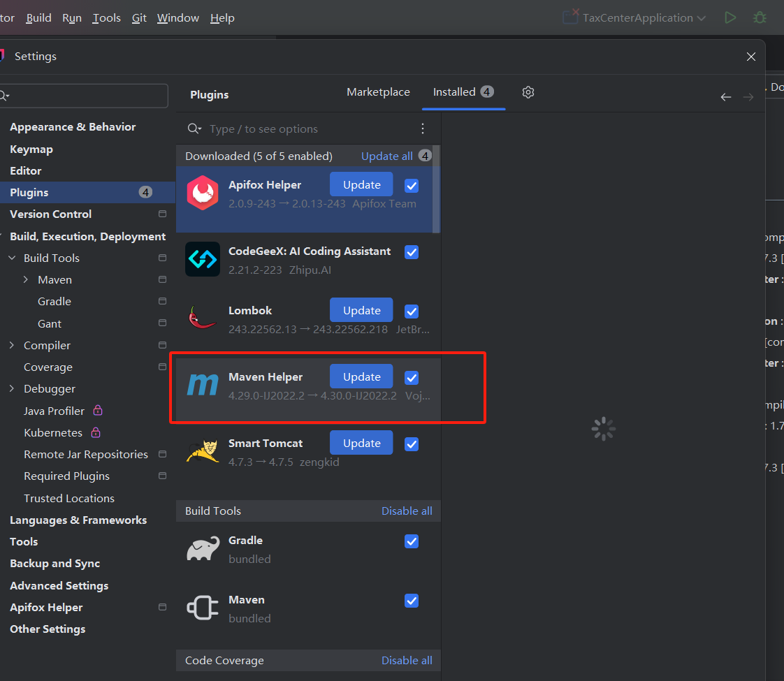Open Backup and Sync settings
The image size is (784, 681).
pyautogui.click(x=55, y=564)
